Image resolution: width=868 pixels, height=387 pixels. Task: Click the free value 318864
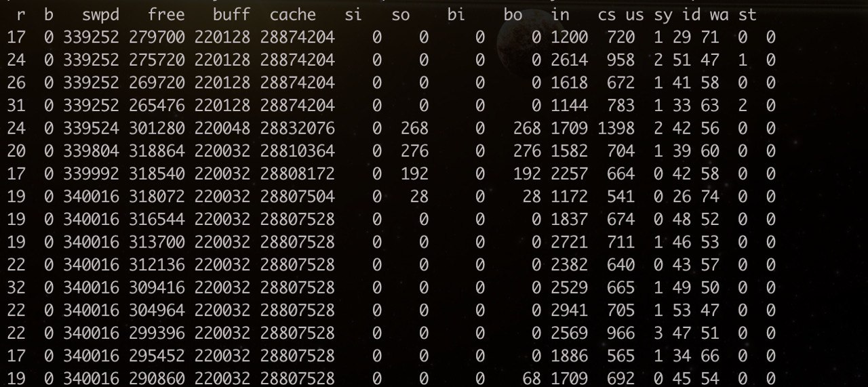pos(156,150)
